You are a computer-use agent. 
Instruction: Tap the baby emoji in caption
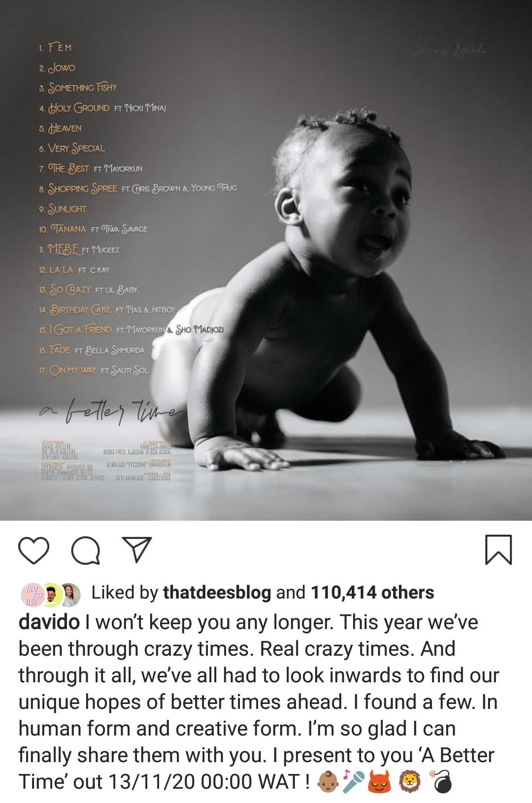[327, 782]
